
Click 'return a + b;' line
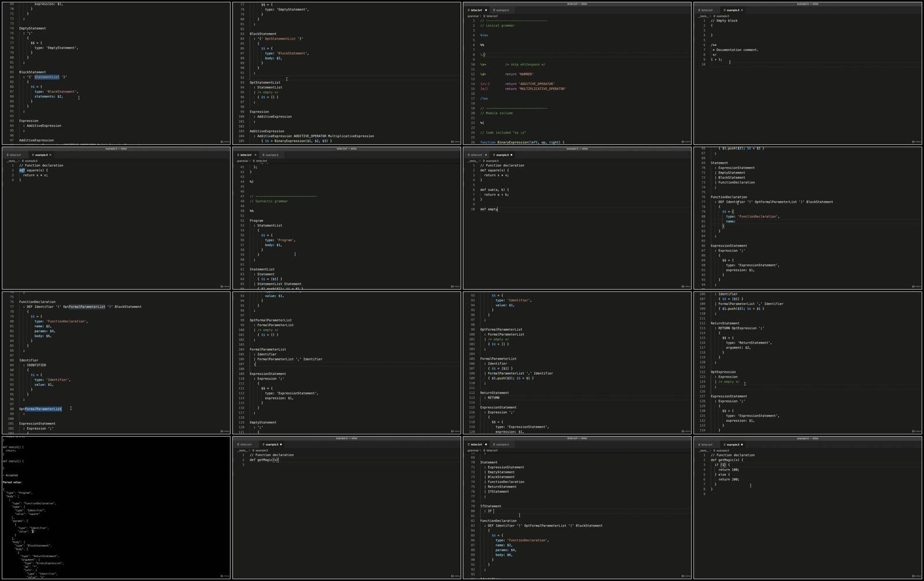click(496, 195)
